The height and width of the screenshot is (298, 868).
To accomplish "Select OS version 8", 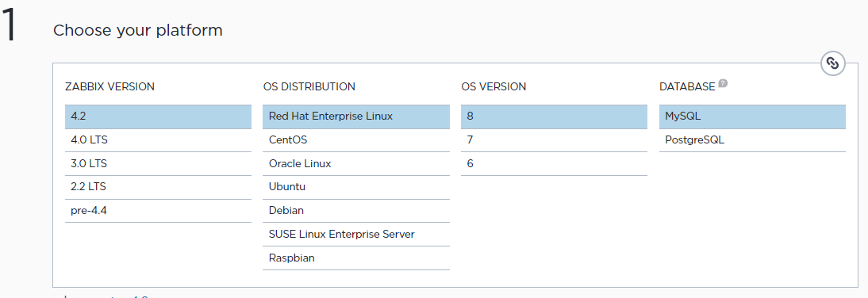I will [554, 117].
